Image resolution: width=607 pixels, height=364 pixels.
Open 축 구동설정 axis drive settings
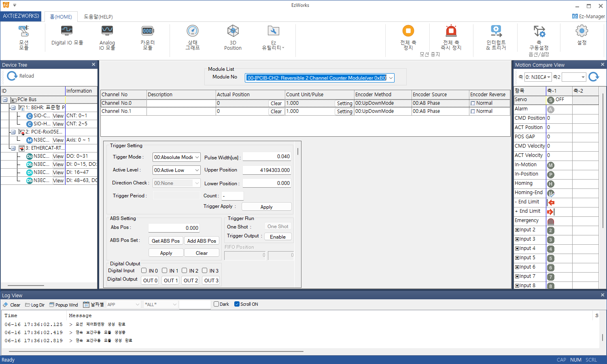click(x=539, y=37)
